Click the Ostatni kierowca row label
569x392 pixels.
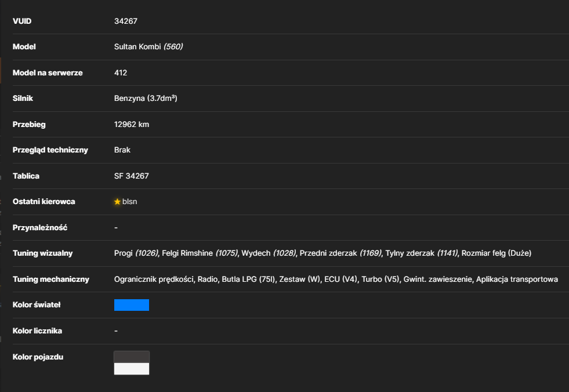[x=44, y=202]
